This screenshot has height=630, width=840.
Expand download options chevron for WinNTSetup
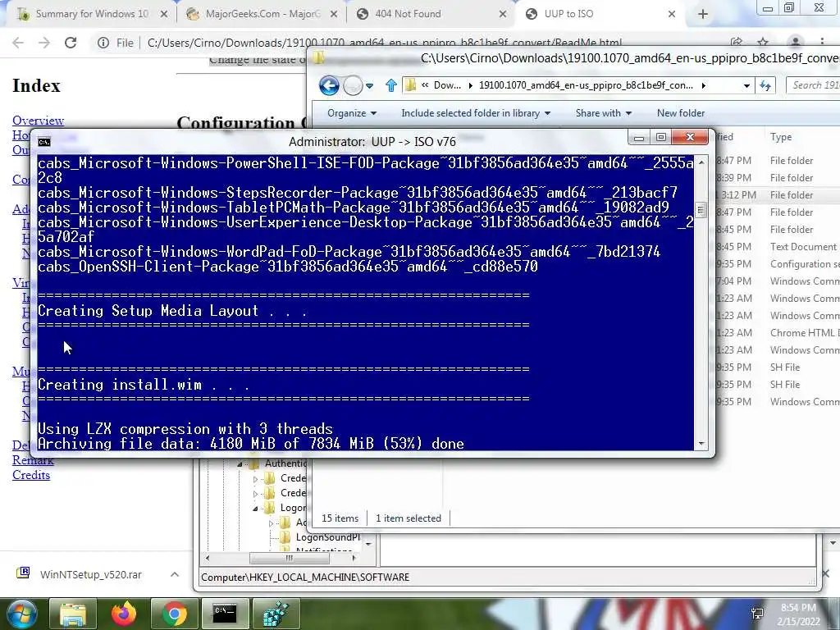(x=175, y=574)
